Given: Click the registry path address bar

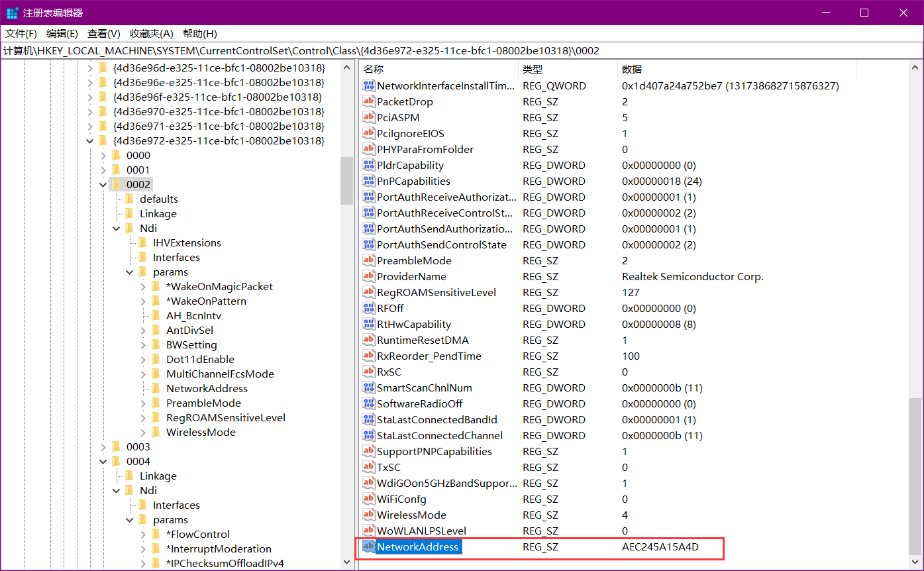Looking at the screenshot, I should point(462,50).
